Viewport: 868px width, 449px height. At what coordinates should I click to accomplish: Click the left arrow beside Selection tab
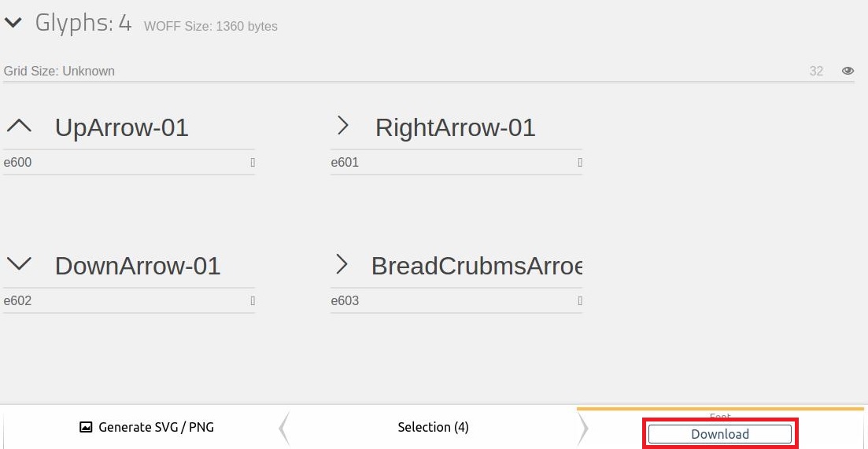tap(284, 428)
